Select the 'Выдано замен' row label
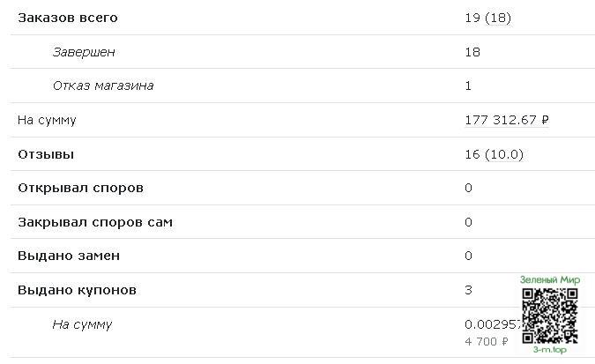 click(x=69, y=256)
